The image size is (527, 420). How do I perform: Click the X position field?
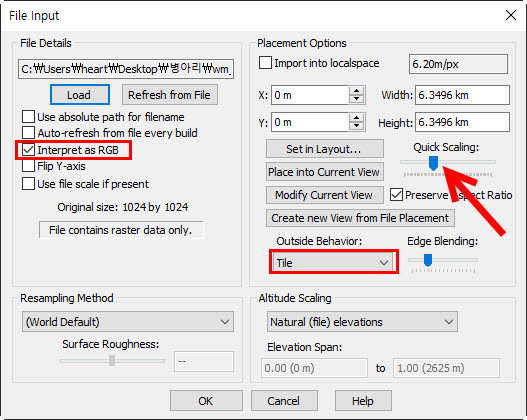point(310,95)
